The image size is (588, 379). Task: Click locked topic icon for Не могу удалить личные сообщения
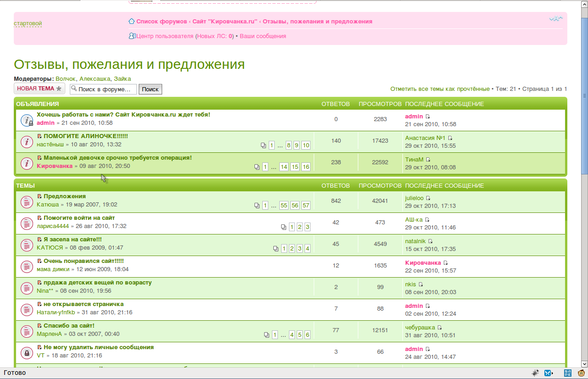tap(27, 353)
